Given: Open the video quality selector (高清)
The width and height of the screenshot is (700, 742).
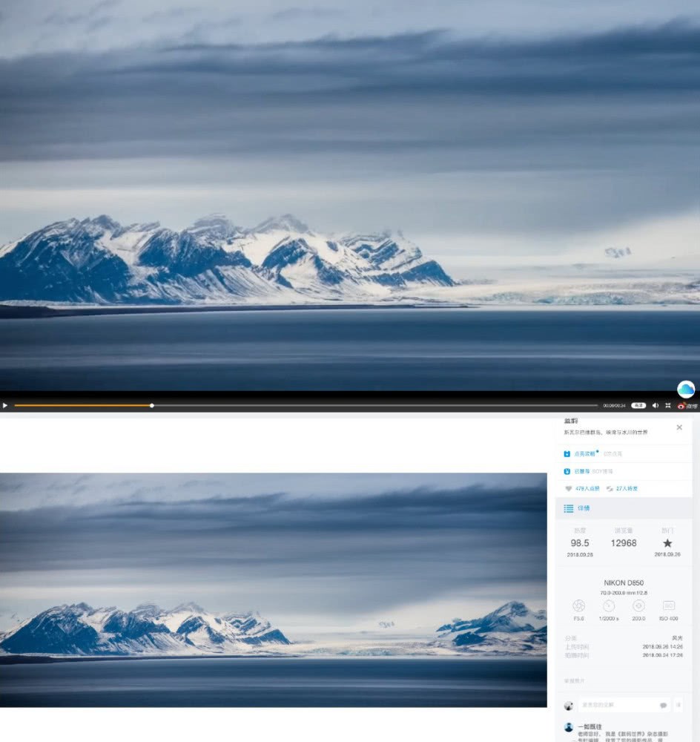Looking at the screenshot, I should (638, 406).
